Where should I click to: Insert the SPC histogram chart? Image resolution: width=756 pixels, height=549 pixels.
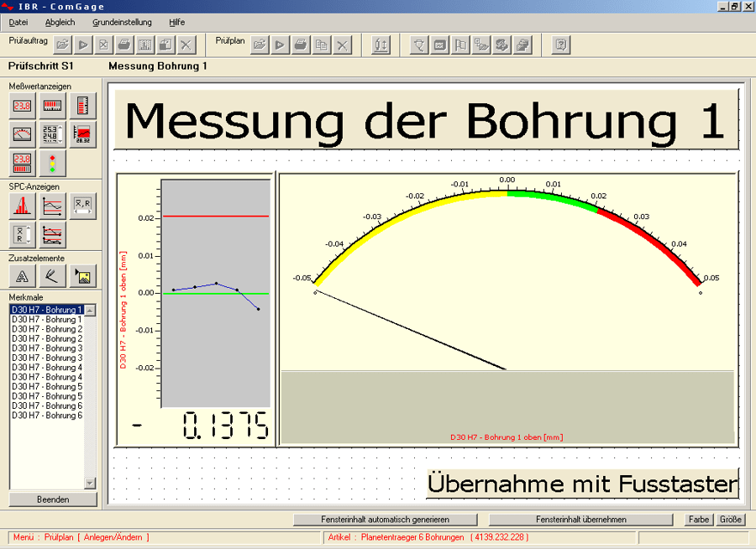[22, 206]
